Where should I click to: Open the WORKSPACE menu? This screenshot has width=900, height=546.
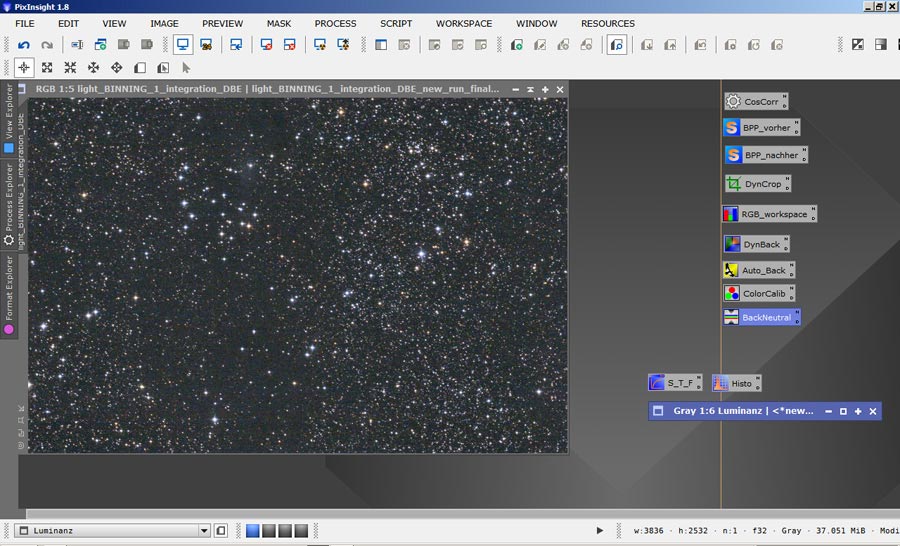click(464, 24)
